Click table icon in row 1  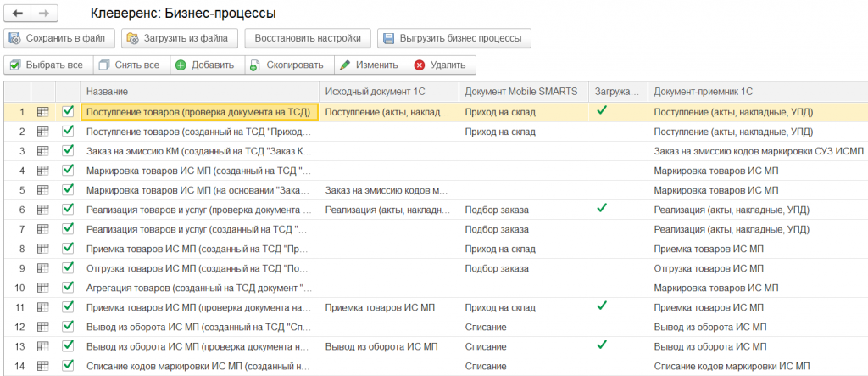tap(42, 112)
